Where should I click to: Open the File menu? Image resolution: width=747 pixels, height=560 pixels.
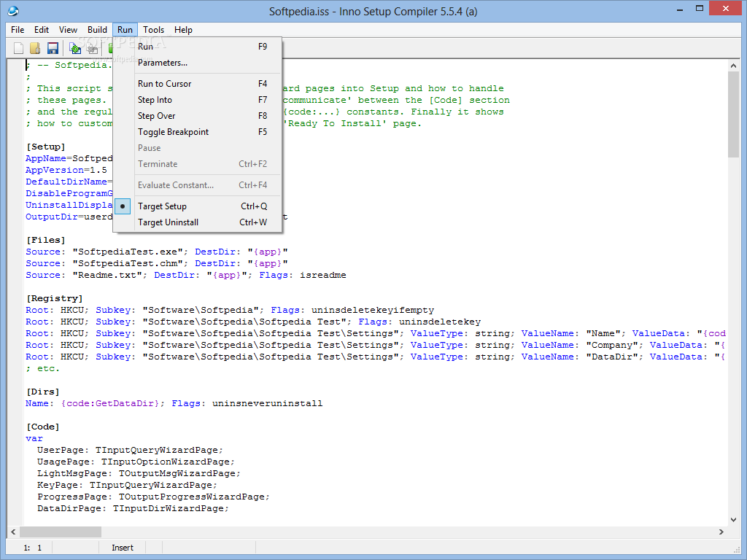pos(18,29)
